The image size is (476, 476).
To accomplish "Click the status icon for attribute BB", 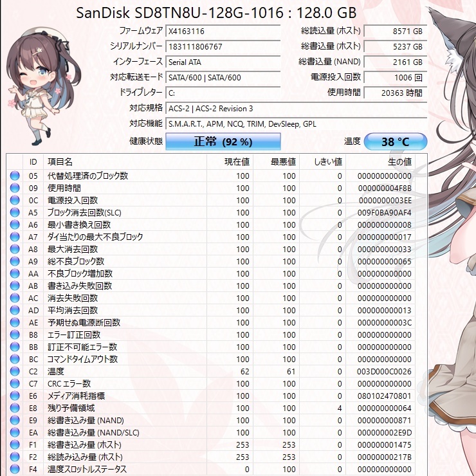I will click(15, 347).
